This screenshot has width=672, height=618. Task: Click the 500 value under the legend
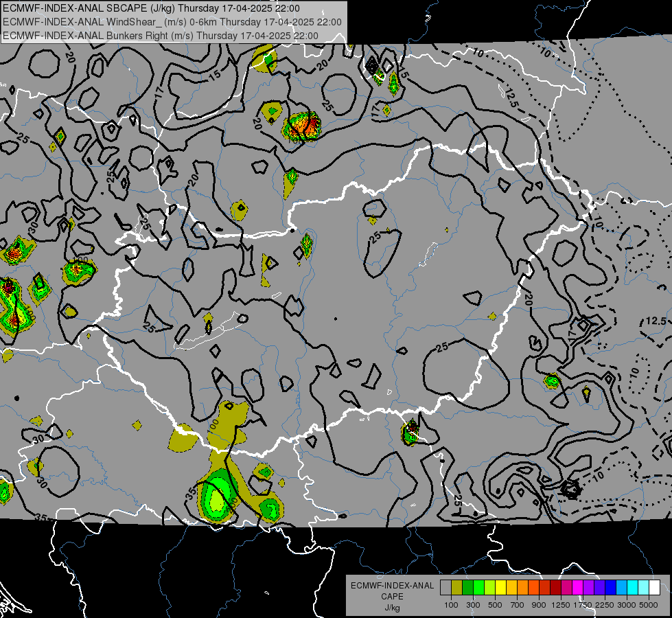(x=495, y=605)
